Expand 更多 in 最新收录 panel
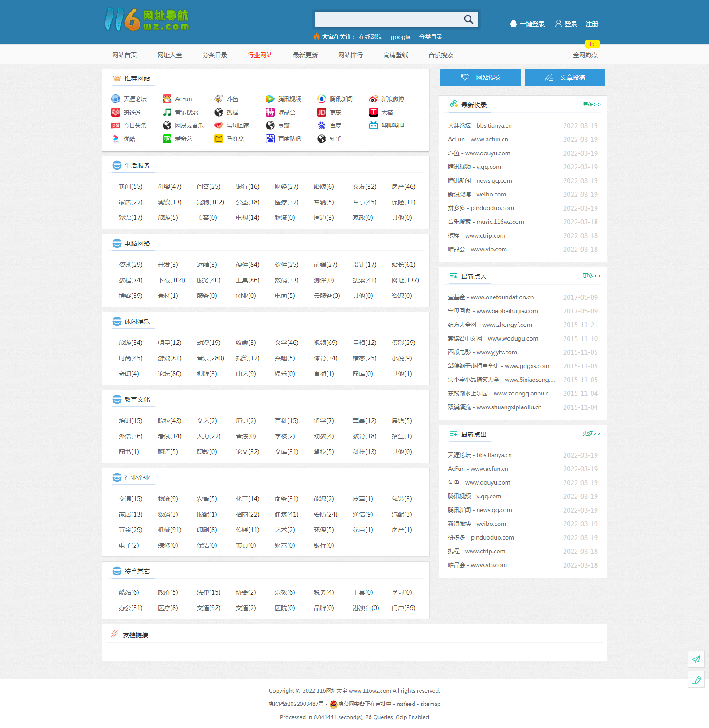709x728 pixels. click(592, 104)
